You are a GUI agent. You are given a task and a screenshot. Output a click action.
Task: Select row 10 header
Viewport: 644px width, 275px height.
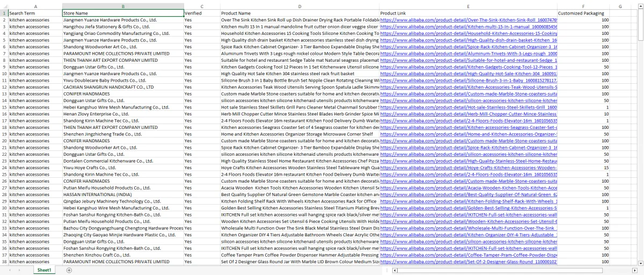pos(4,74)
